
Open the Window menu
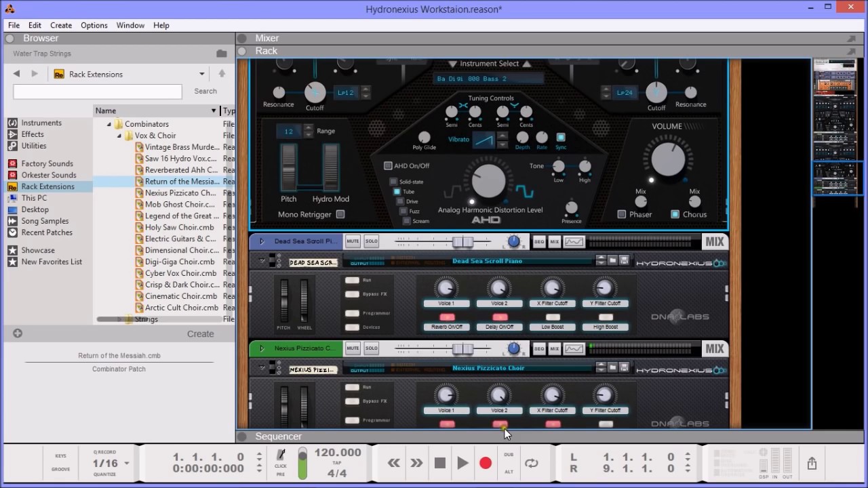coord(130,25)
